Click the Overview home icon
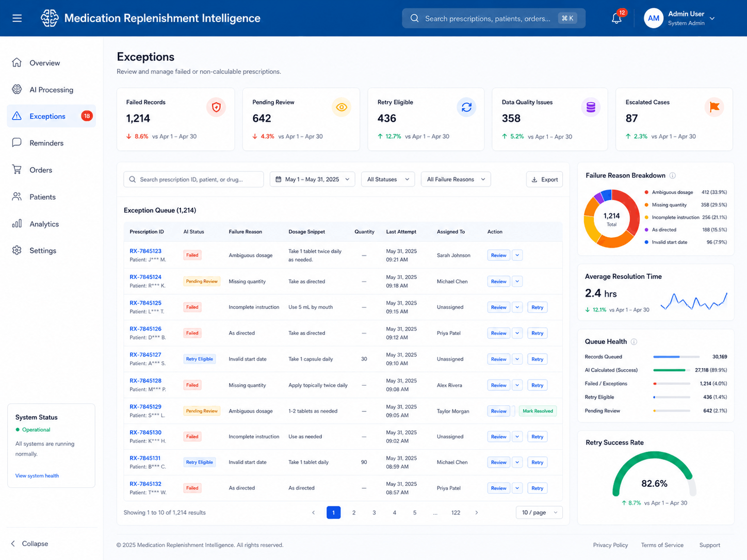 click(17, 62)
